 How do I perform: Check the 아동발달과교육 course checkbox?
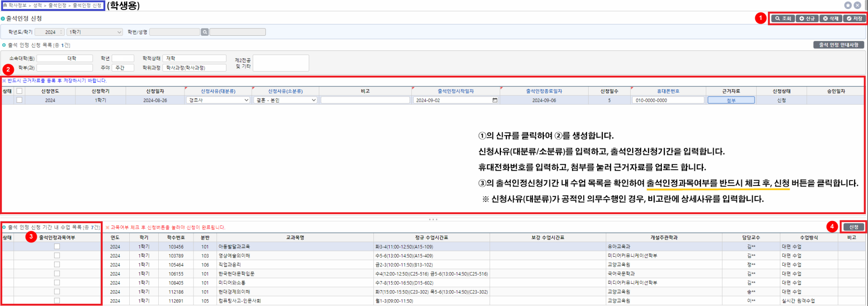pos(57,247)
